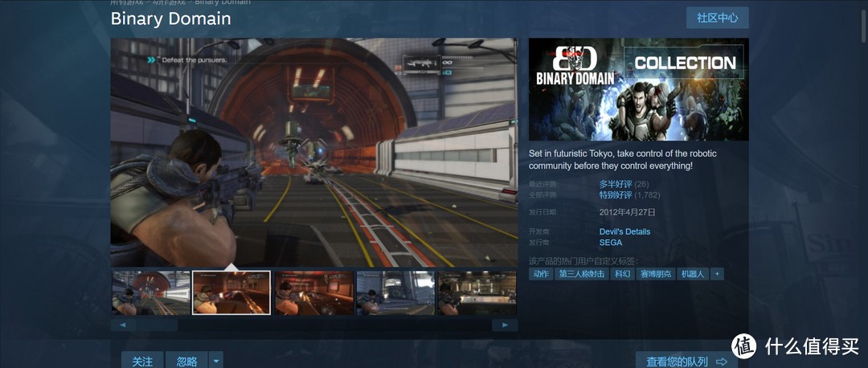
Task: Select the highlighted second screenshot thumbnail
Action: click(231, 292)
